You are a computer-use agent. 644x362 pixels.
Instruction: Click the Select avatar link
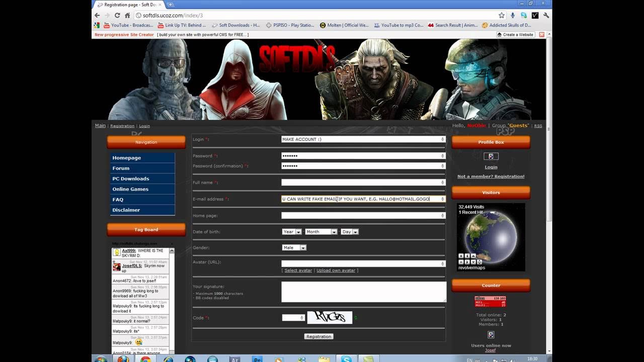pyautogui.click(x=298, y=270)
